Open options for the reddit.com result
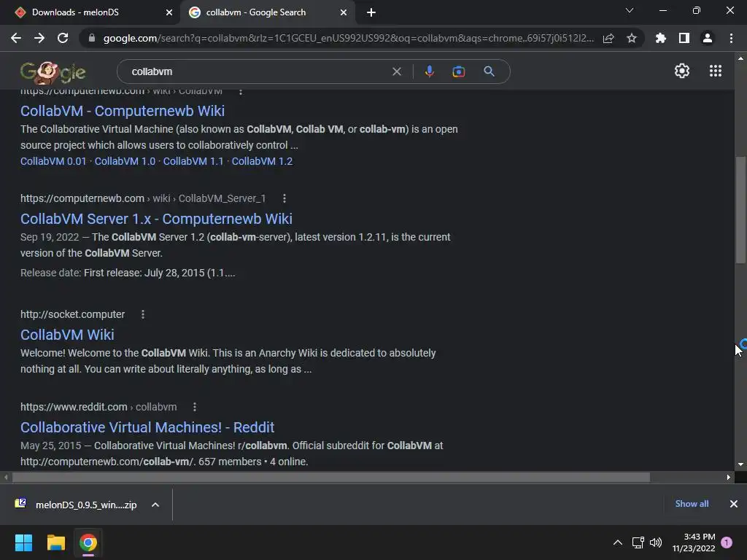The image size is (747, 560). (x=194, y=407)
